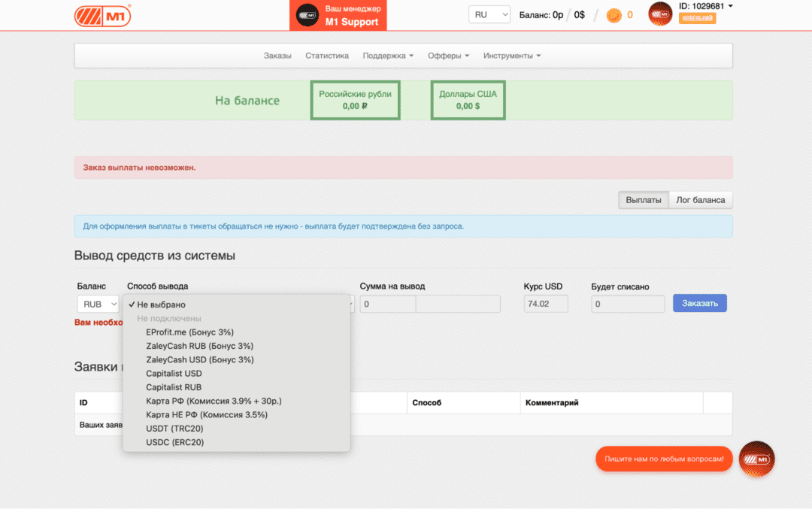Click the Курс USD field showing 74.02

546,304
